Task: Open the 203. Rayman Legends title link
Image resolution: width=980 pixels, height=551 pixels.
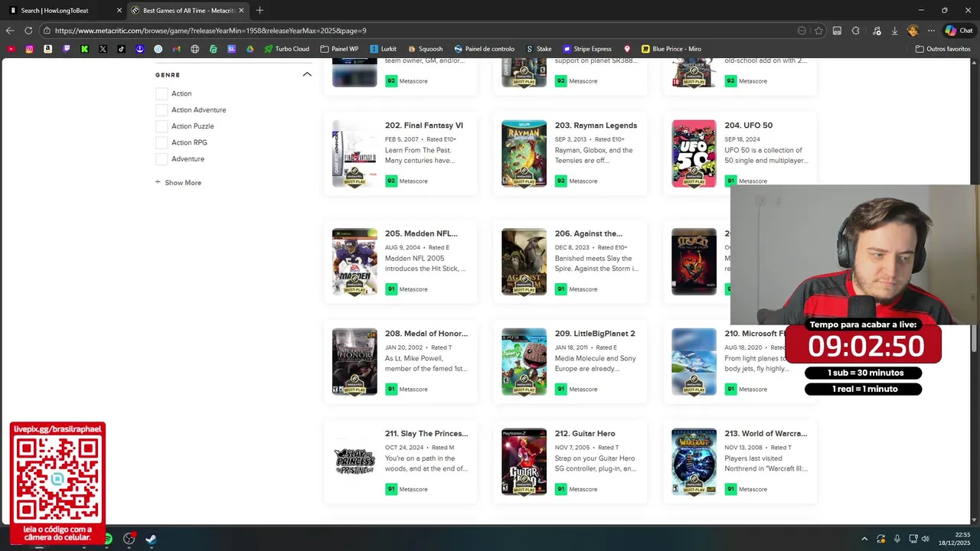Action: (x=596, y=126)
